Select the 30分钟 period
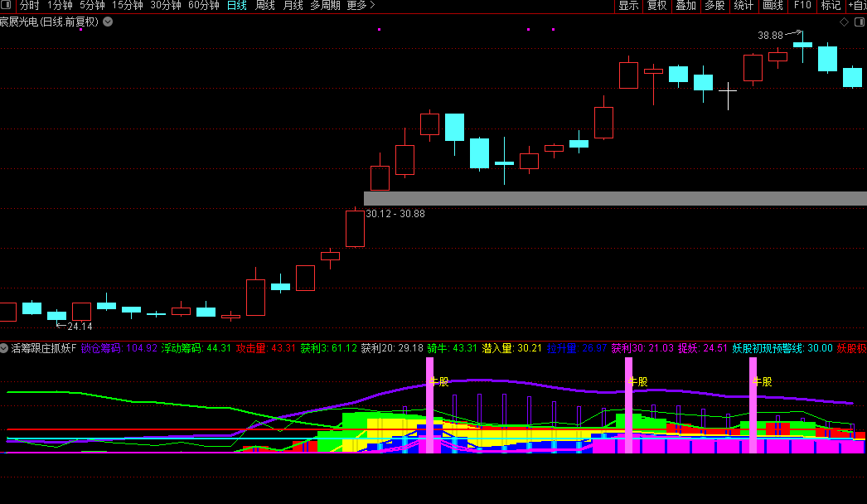Screen dimensions: 867x504 click(165, 6)
